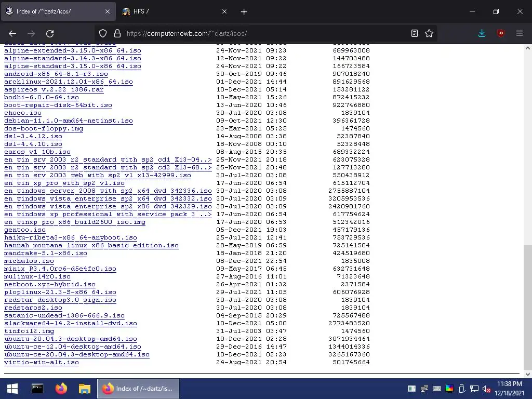Click the muted volume tray icon
The width and height of the screenshot is (532, 399).
tap(486, 389)
